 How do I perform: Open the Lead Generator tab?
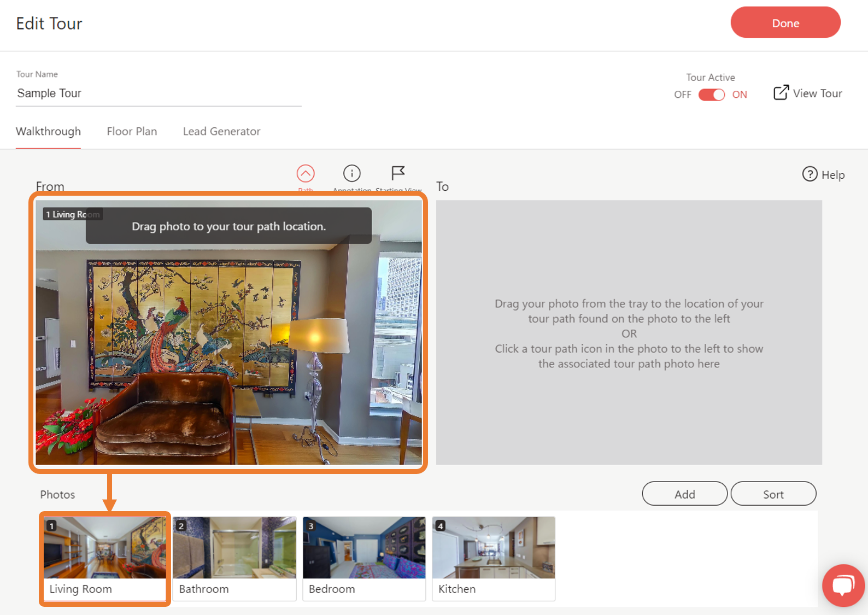pyautogui.click(x=221, y=131)
